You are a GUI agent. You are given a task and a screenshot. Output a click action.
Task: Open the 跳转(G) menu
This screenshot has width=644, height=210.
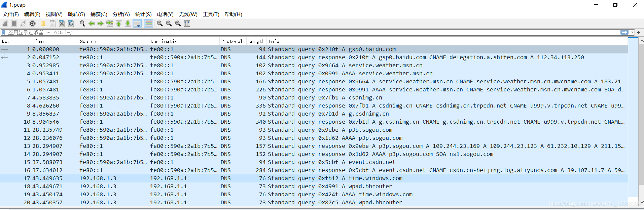[x=76, y=14]
